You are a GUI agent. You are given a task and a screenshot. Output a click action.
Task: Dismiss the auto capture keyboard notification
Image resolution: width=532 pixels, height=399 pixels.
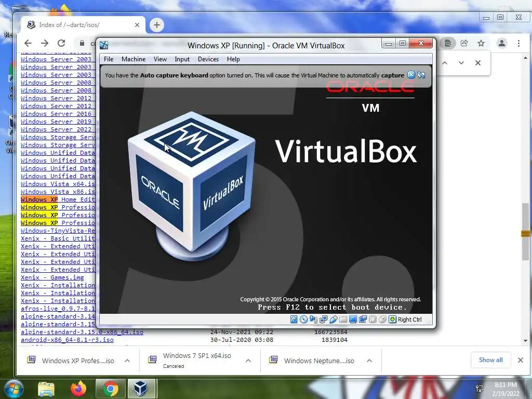click(x=411, y=75)
